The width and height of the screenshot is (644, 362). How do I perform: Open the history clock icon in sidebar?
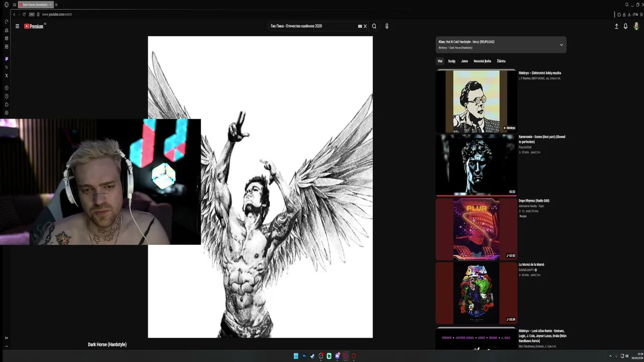[7, 96]
